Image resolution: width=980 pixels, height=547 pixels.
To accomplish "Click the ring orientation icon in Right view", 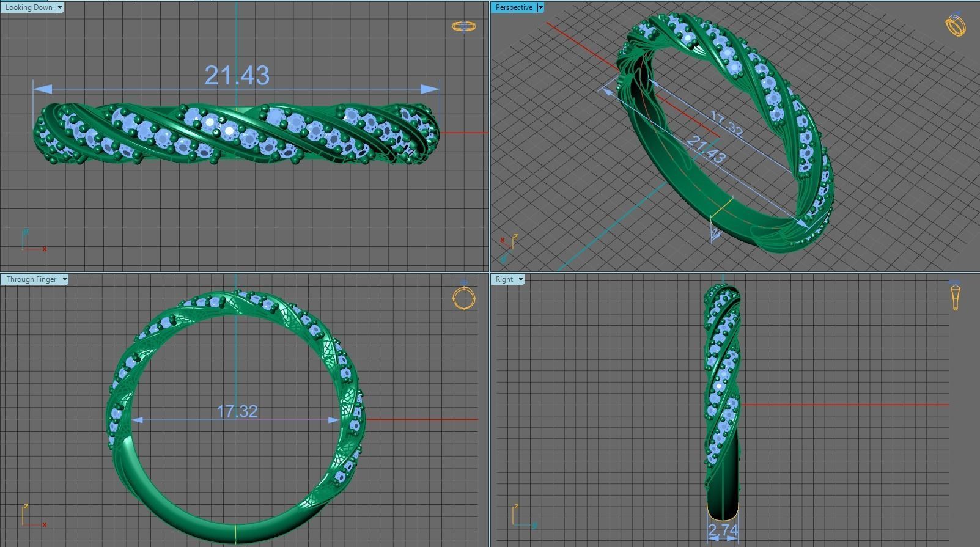I will coord(955,296).
